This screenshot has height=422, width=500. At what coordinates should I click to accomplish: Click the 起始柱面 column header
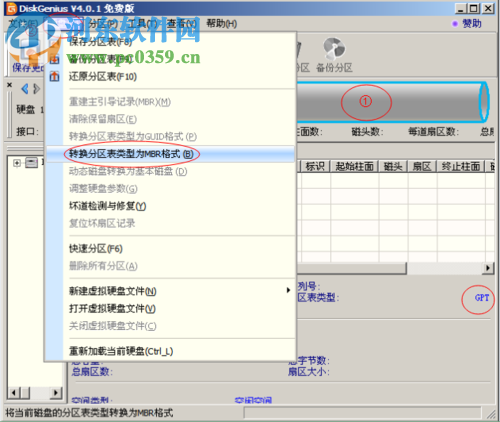pos(354,166)
